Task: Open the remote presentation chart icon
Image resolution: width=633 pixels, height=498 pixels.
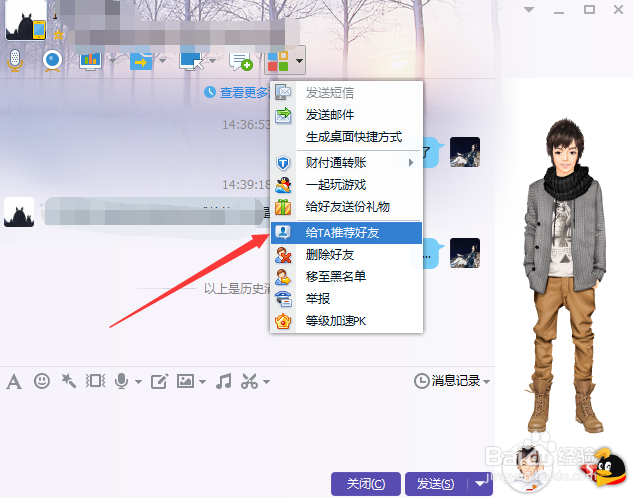Action: point(90,61)
